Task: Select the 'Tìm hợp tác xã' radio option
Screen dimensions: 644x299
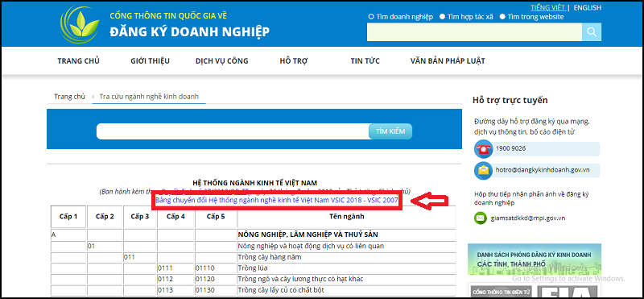Action: click(x=442, y=17)
